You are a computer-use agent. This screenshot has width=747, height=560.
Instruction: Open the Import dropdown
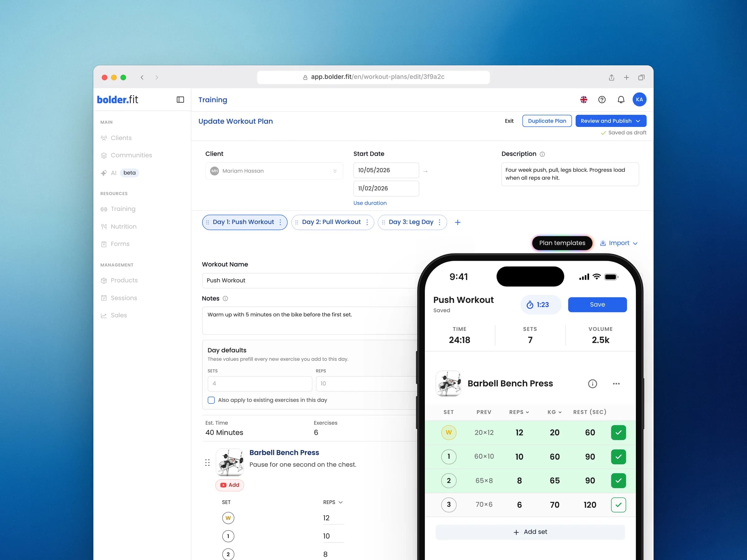coord(618,243)
